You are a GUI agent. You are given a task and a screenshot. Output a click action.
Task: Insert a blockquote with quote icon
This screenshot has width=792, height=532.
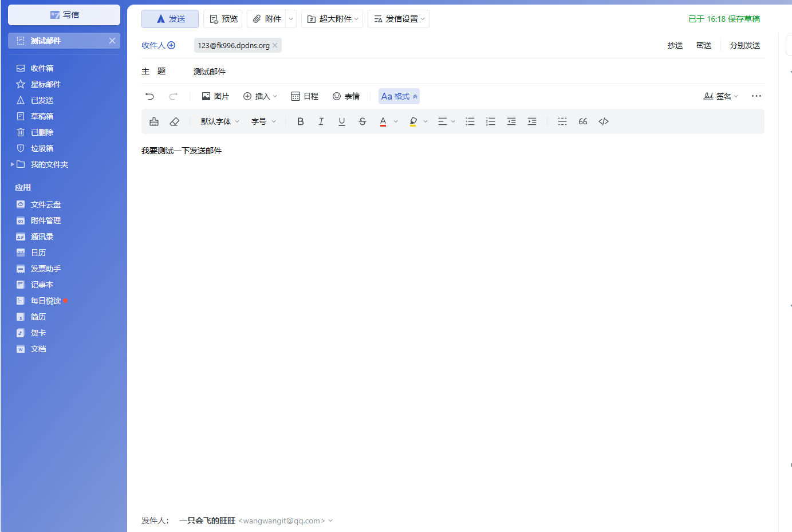(x=583, y=121)
